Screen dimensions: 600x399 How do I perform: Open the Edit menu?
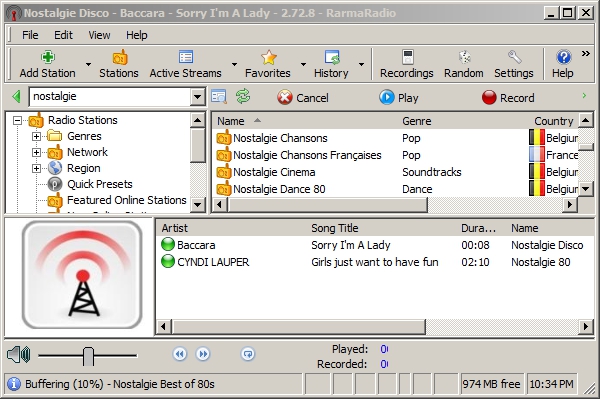click(63, 35)
